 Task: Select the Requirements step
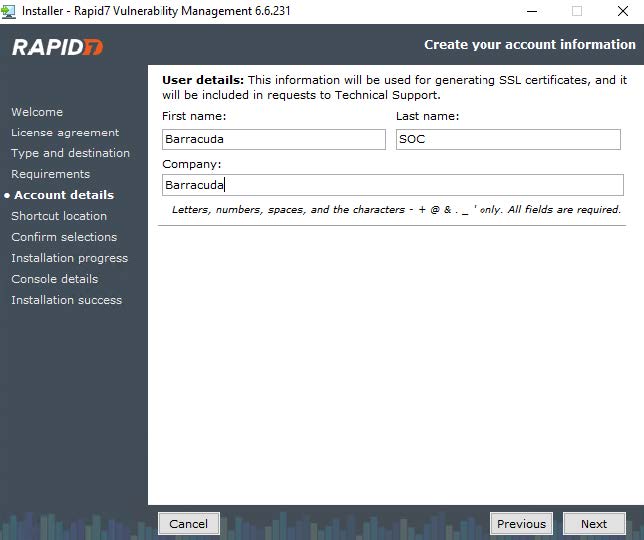pyautogui.click(x=50, y=174)
